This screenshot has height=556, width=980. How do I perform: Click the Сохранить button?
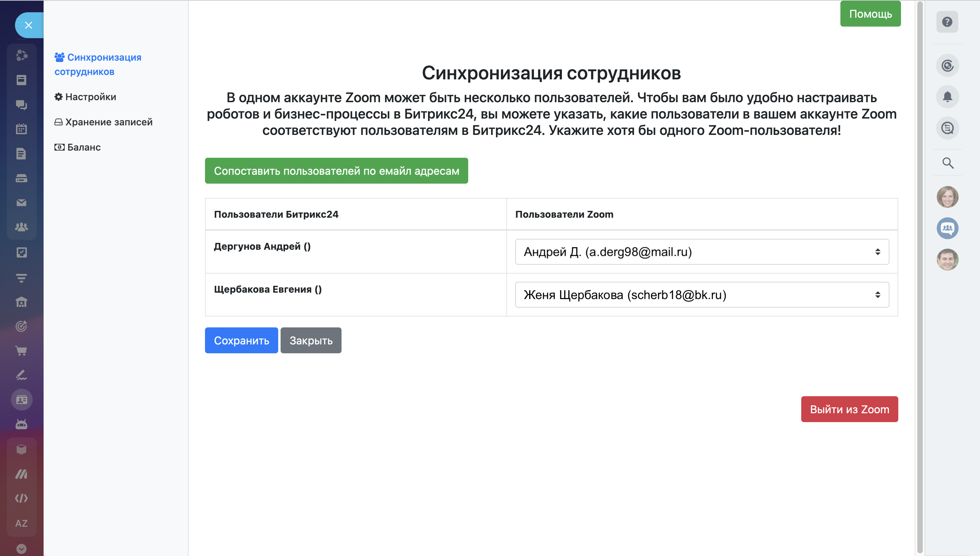pos(241,340)
